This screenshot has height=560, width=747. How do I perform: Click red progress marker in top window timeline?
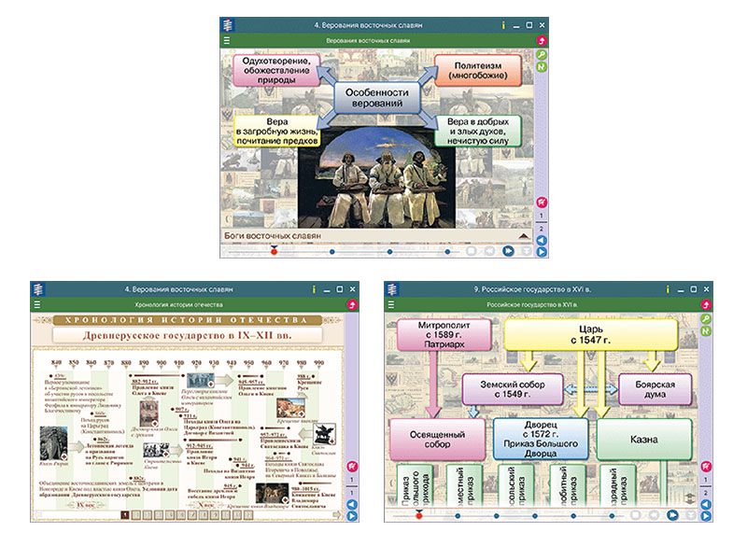click(274, 251)
